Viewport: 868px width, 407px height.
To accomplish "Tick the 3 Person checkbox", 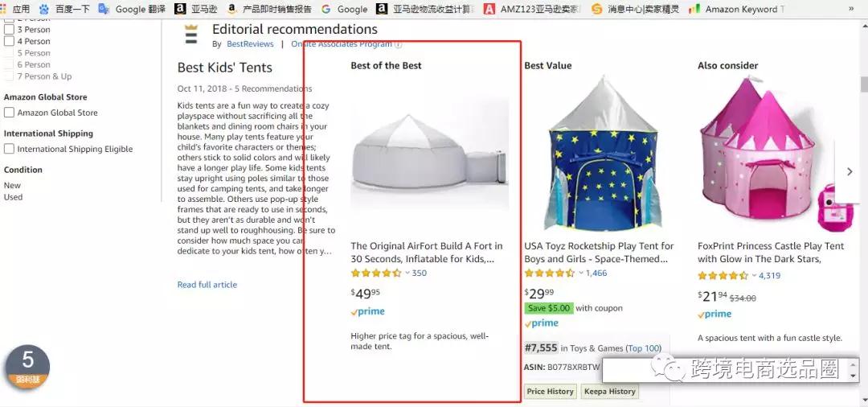I will 9,29.
